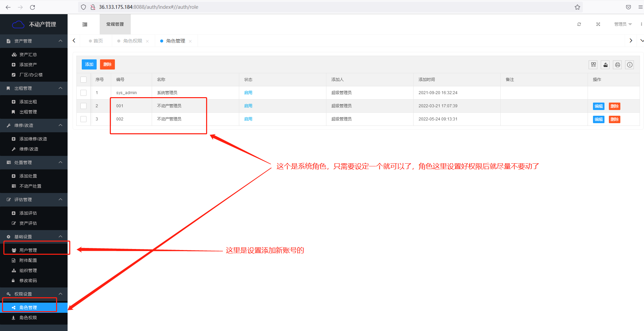Screen dimensions: 644x331
Task: Bookmark this page with the star icon
Action: coord(577,7)
